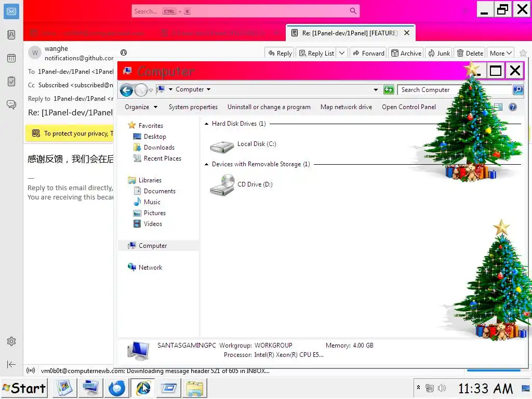The width and height of the screenshot is (532, 399).
Task: Expand the Reply List options arrow
Action: (x=342, y=53)
